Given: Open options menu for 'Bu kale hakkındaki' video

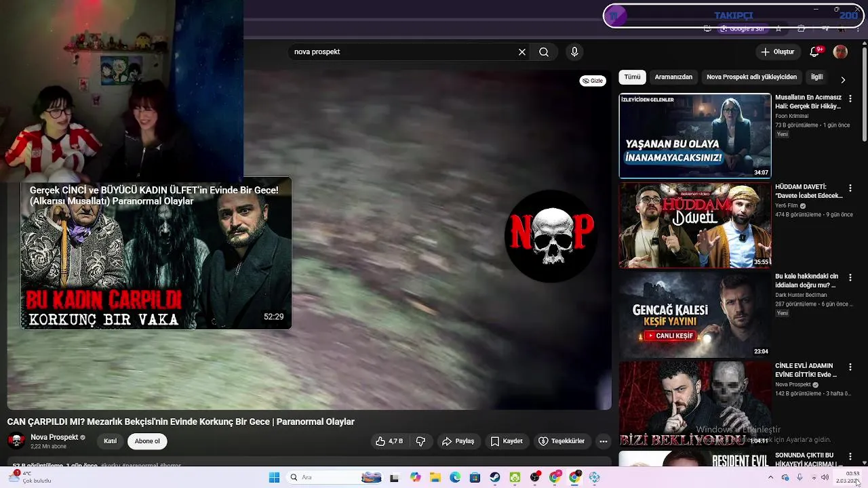Looking at the screenshot, I should click(x=850, y=277).
